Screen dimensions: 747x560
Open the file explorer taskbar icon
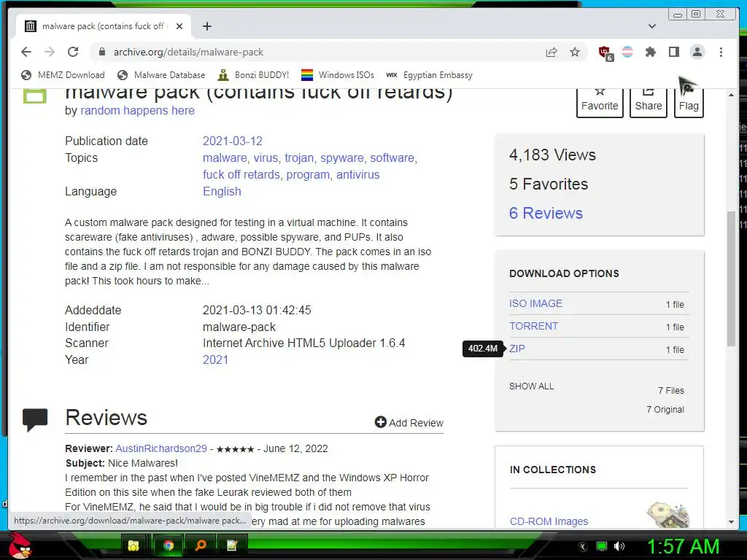tap(133, 545)
